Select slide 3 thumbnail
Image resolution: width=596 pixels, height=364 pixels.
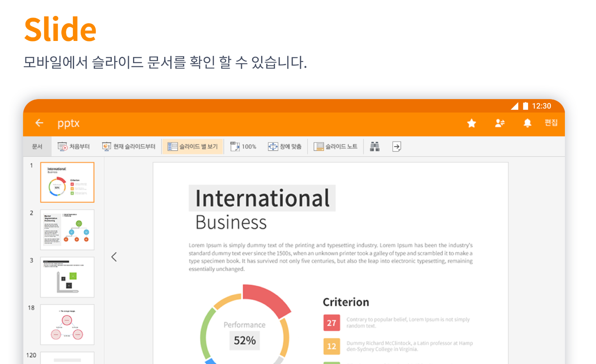coord(67,277)
